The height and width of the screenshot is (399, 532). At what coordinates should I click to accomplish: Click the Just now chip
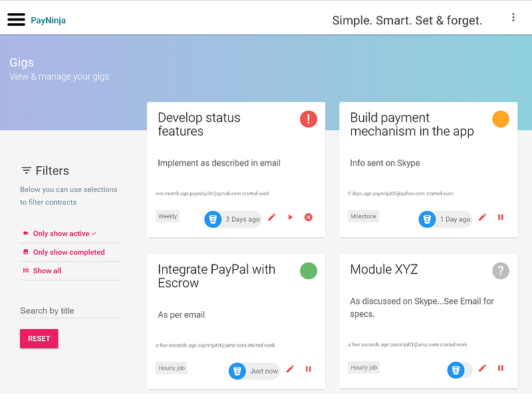point(255,371)
